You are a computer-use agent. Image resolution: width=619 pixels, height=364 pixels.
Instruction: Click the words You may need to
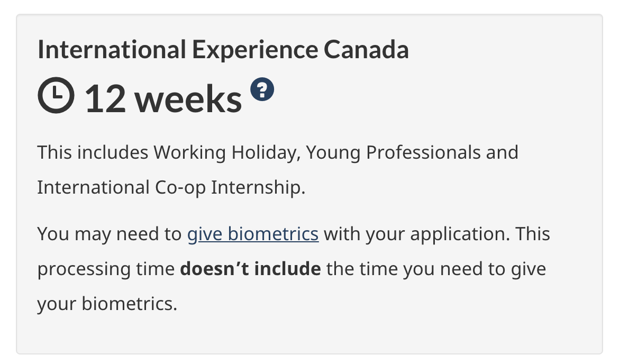(109, 233)
